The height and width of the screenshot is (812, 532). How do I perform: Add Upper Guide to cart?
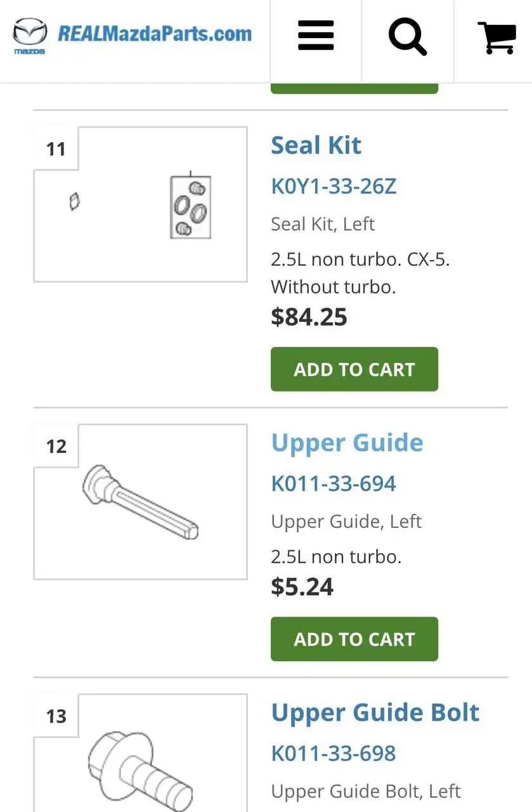click(354, 639)
